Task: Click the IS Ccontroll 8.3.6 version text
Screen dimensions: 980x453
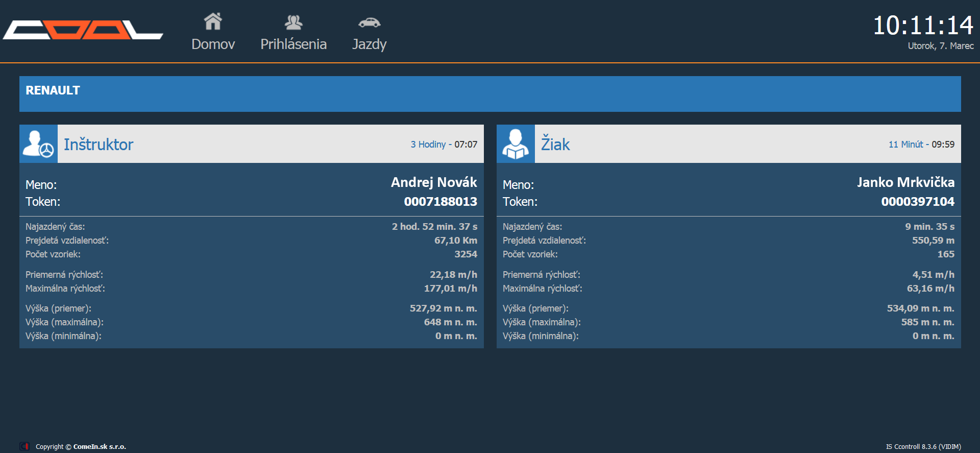Action: click(x=923, y=446)
